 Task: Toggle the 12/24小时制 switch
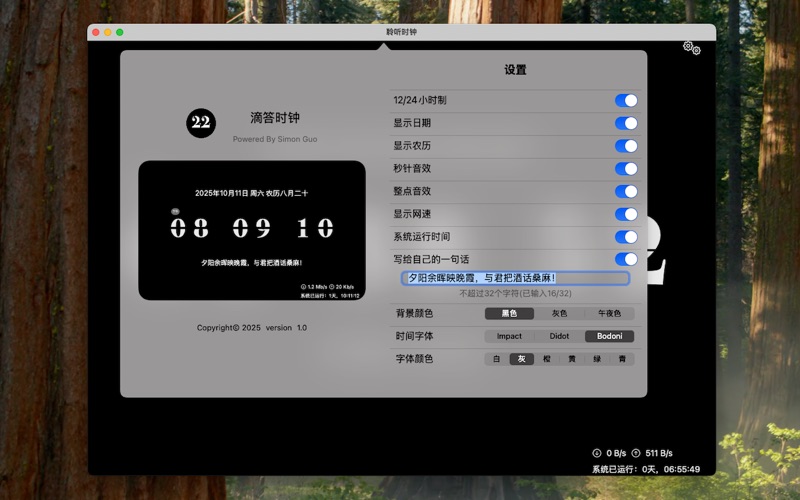click(x=626, y=101)
